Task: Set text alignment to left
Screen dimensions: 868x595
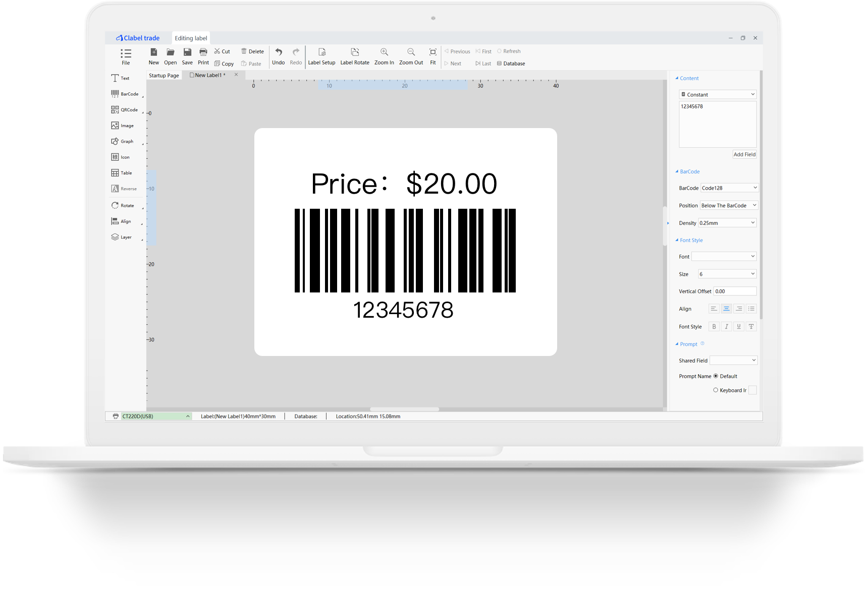Action: point(714,309)
